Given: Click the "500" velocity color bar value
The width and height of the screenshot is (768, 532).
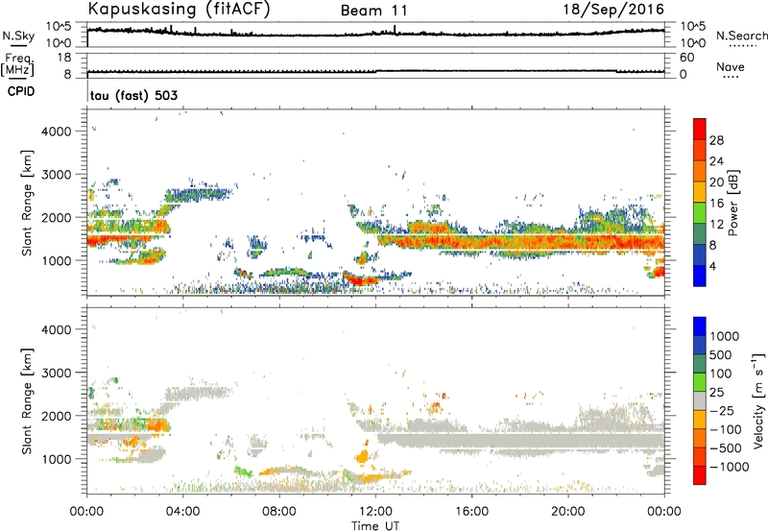Looking at the screenshot, I should coord(721,355).
